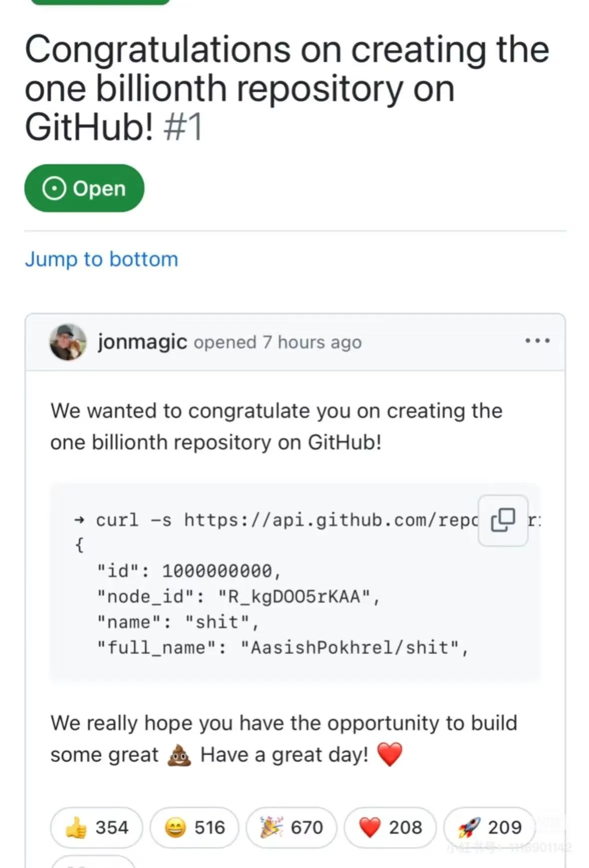Copy the curl code block contents
Viewport: 589px width, 868px height.
click(x=503, y=520)
